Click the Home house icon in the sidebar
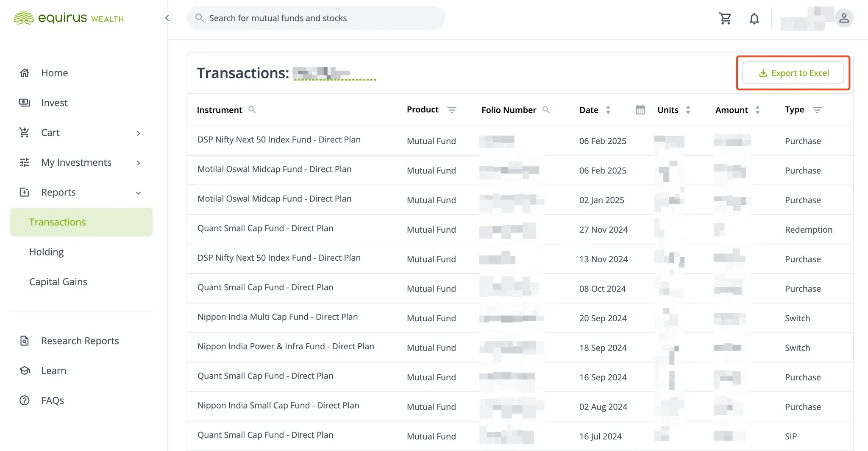 coord(25,73)
